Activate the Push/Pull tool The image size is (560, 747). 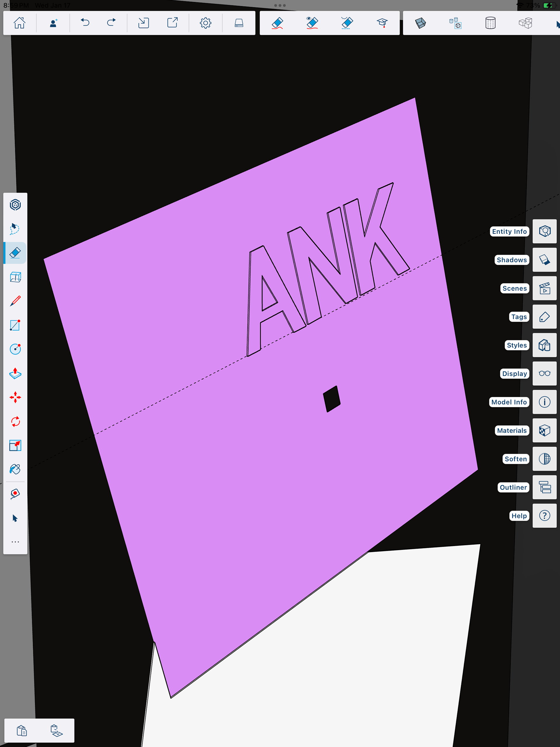pyautogui.click(x=15, y=373)
